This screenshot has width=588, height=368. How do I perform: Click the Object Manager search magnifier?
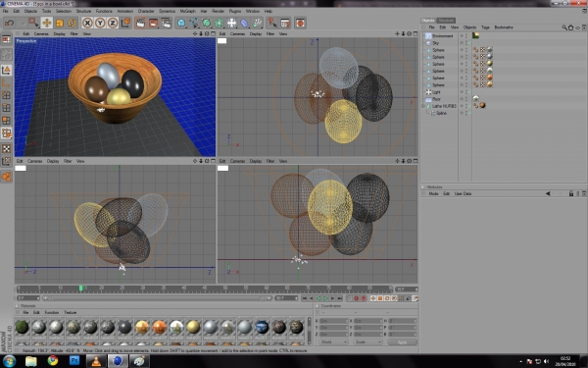pyautogui.click(x=564, y=27)
